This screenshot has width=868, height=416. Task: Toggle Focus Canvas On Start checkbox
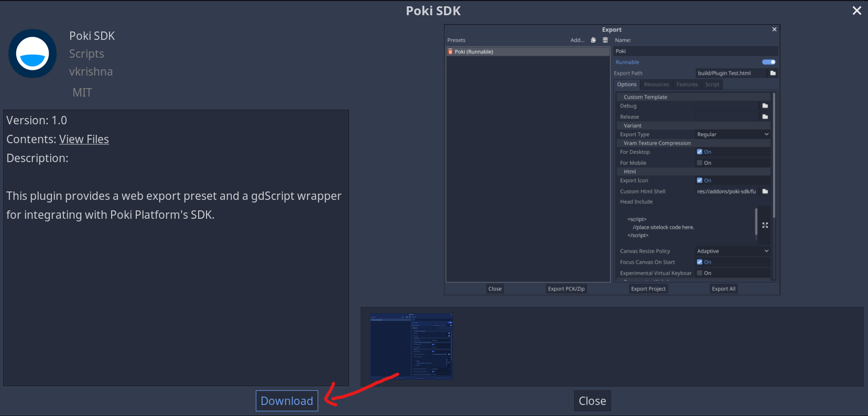[699, 262]
